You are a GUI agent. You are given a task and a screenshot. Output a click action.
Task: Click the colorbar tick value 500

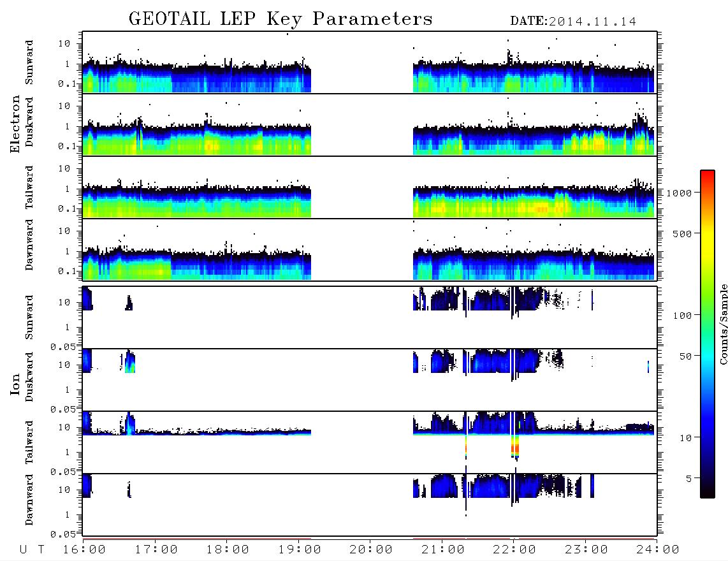click(683, 234)
